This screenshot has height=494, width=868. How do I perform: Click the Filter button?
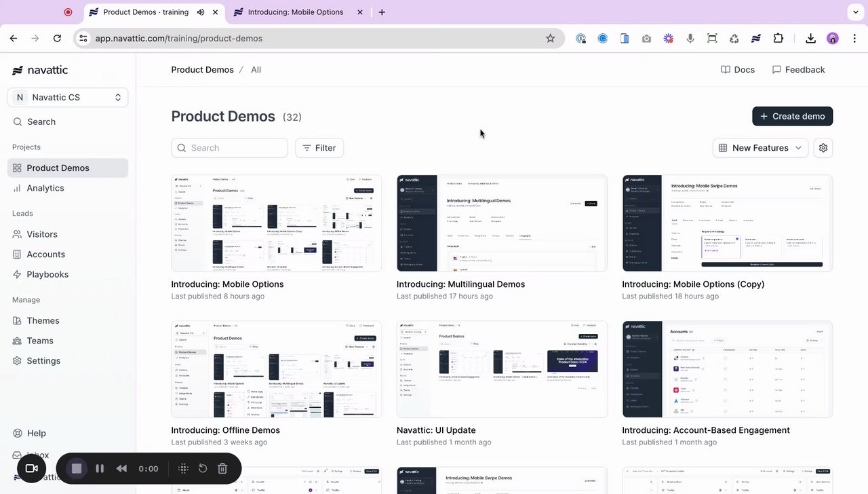319,148
